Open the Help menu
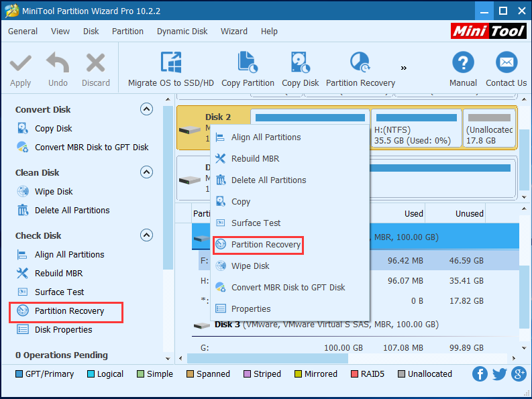The image size is (532, 399). point(269,32)
